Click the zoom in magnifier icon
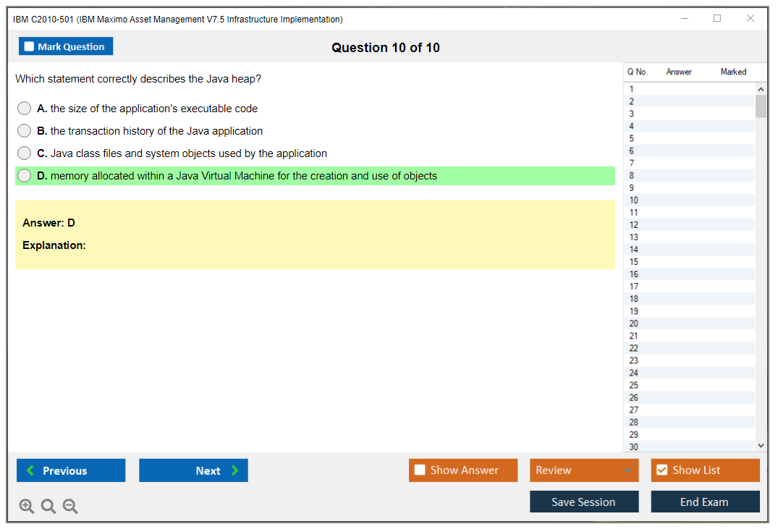The height and width of the screenshot is (532, 778). click(x=27, y=507)
